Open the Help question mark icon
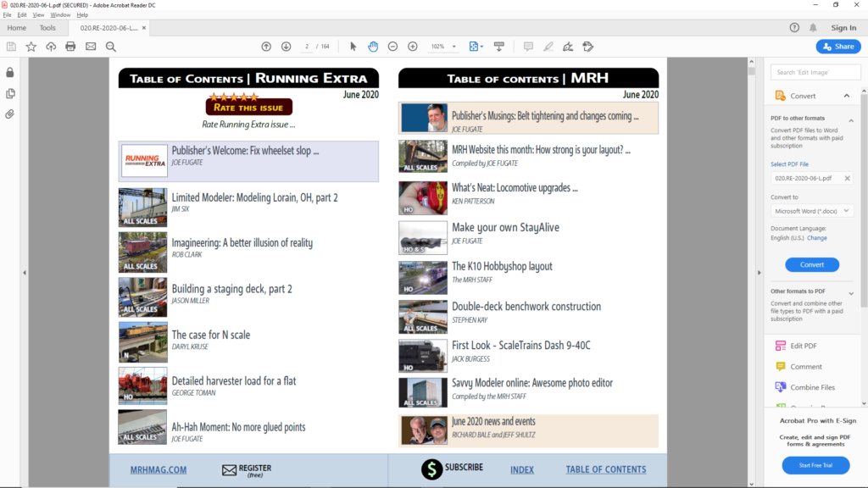 click(x=794, y=28)
